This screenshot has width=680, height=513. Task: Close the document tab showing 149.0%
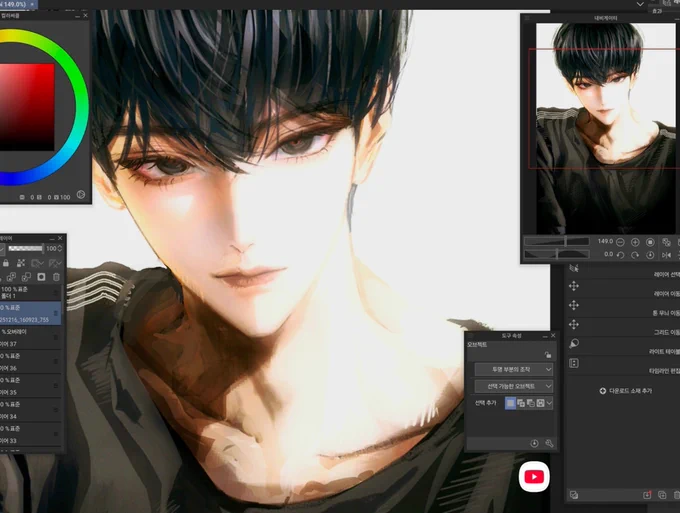pos(32,4)
